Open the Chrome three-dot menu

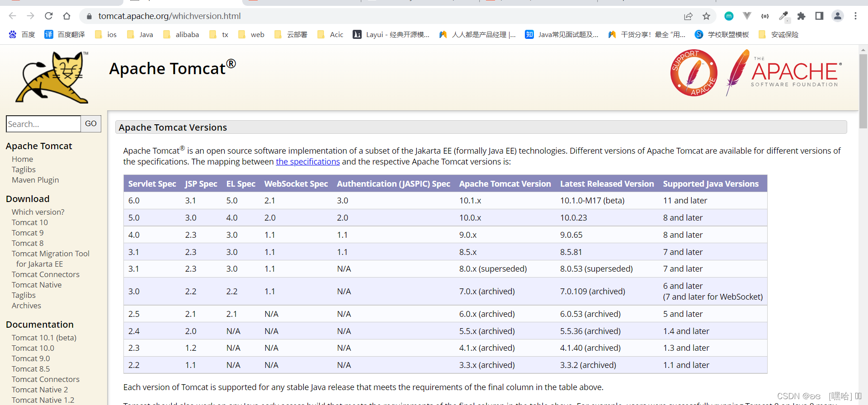click(x=855, y=16)
